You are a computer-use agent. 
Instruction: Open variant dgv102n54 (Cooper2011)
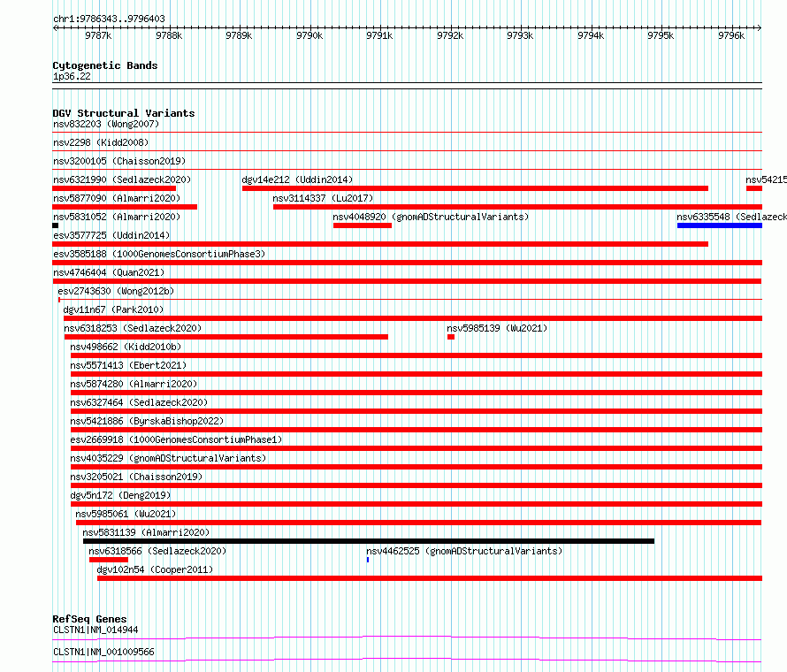[155, 569]
